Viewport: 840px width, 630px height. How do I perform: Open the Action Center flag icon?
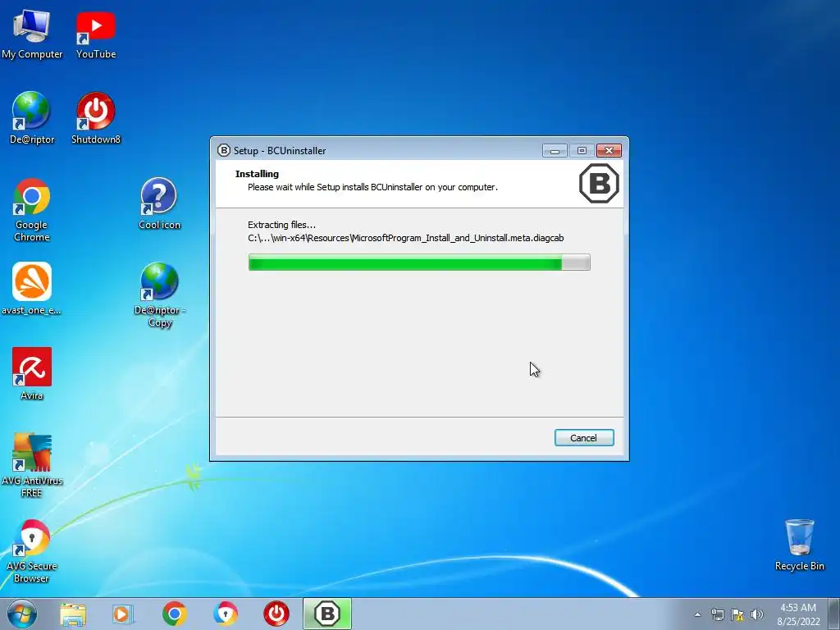coord(737,614)
